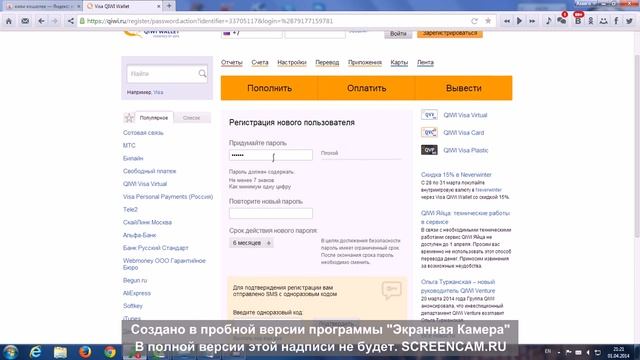Click the star icon beside Популярное tab
The image size is (640, 360).
(x=129, y=118)
